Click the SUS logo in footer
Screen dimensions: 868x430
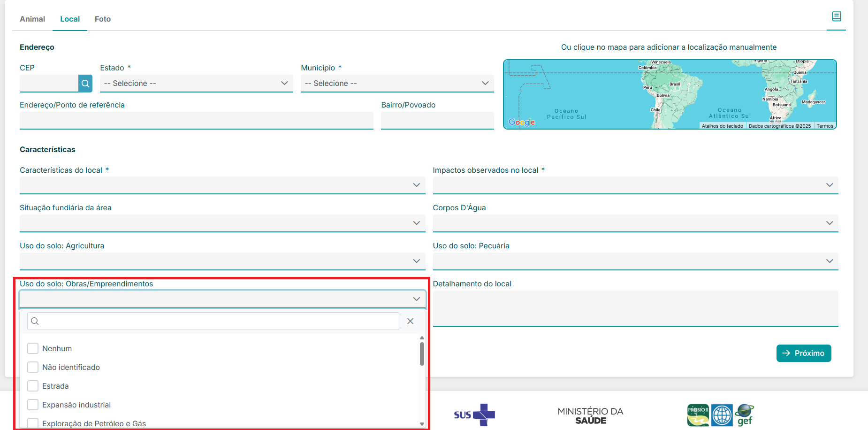pyautogui.click(x=474, y=415)
